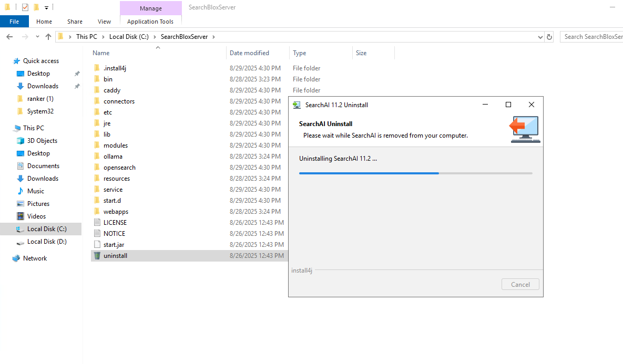Screen dimensions: 623x364
Task: Select the start.jar file icon
Action: (97, 245)
